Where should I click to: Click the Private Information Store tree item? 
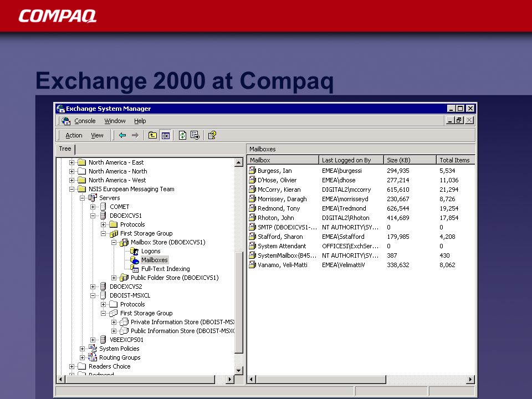click(x=182, y=322)
